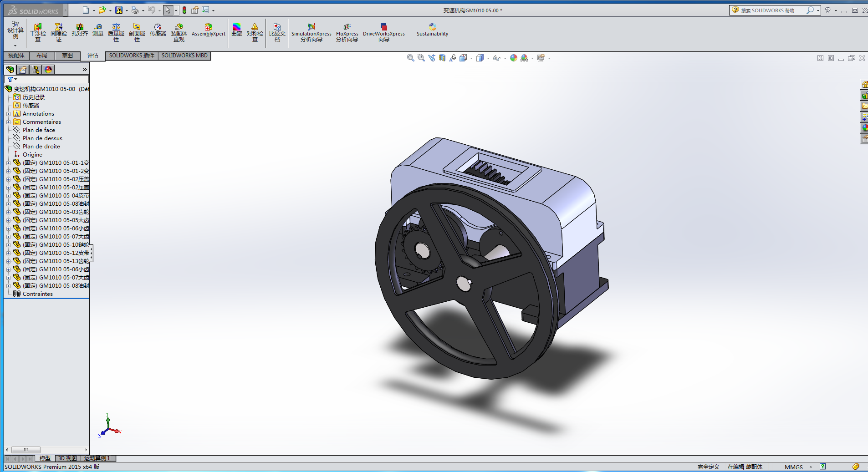Expand the Annotations tree node

click(x=8, y=114)
